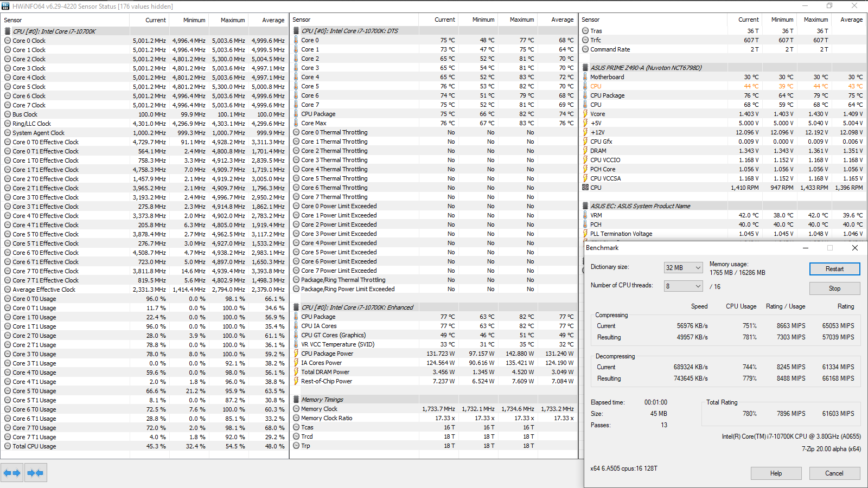Image resolution: width=868 pixels, height=488 pixels.
Task: Click the Help button in Benchmark dialog
Action: point(776,473)
